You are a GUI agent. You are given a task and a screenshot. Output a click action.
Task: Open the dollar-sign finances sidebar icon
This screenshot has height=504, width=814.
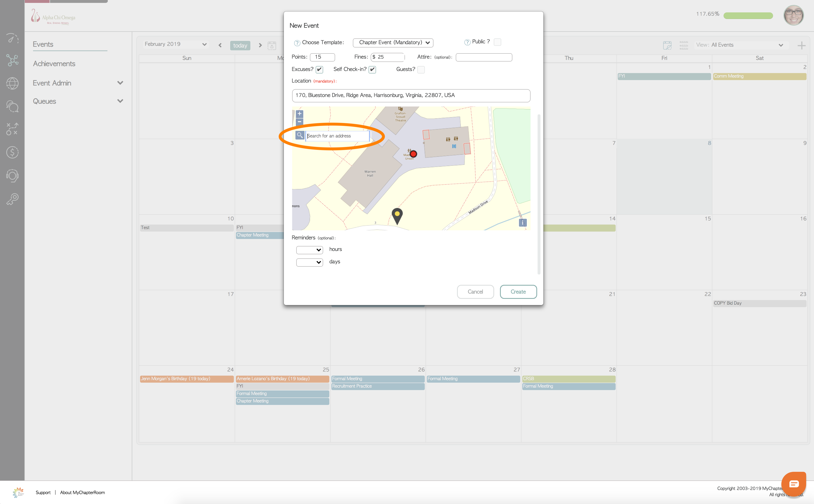click(x=12, y=152)
